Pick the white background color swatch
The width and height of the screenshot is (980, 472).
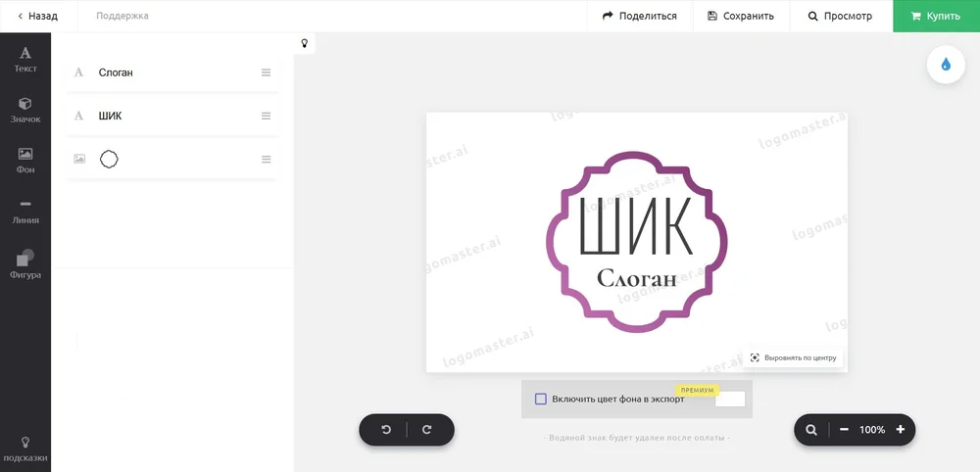730,399
